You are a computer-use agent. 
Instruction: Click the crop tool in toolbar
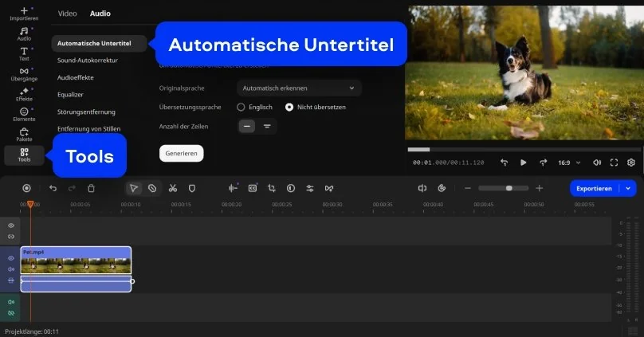point(271,188)
